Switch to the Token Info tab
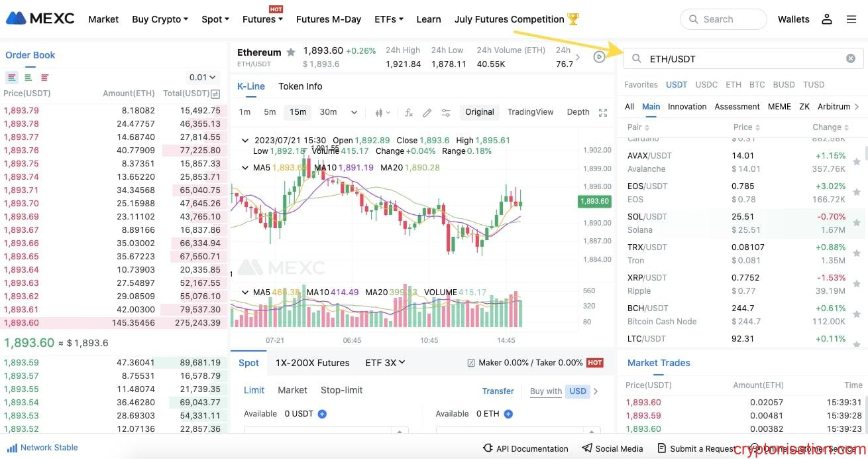Screen dimensions: 868x459 (300, 86)
